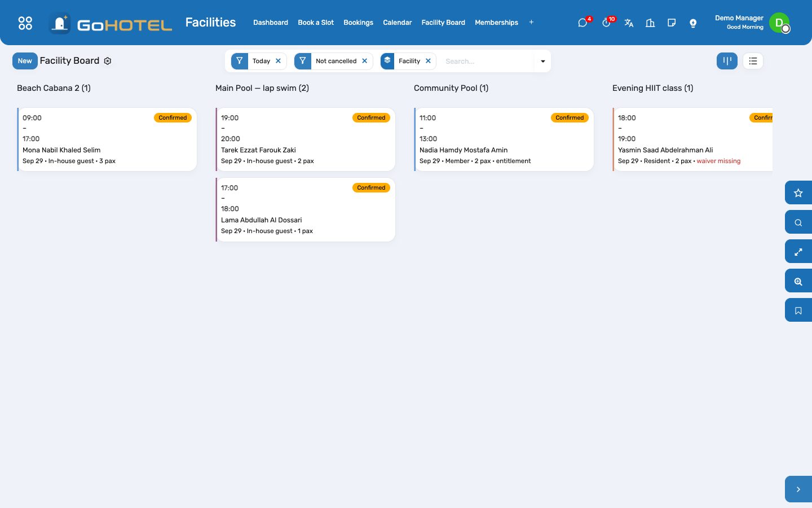Expand the side panel chevron
The width and height of the screenshot is (812, 508).
coord(798,489)
